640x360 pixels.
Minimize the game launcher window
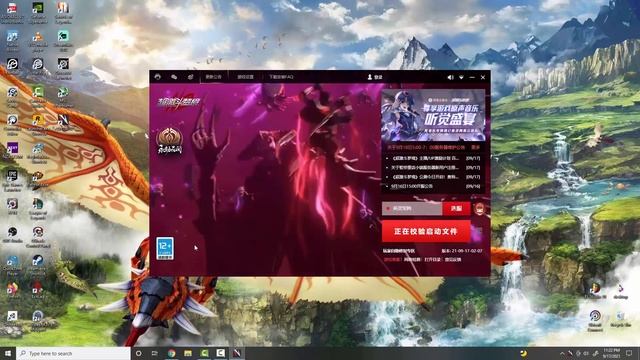pyautogui.click(x=472, y=77)
